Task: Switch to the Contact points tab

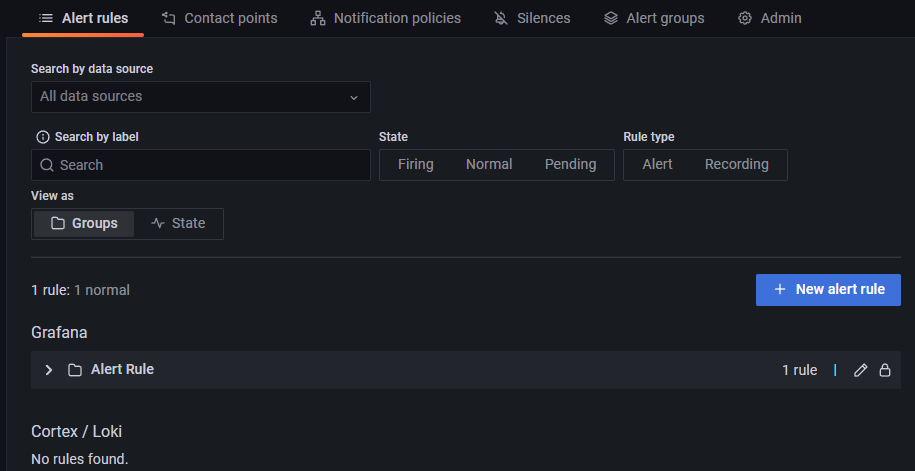Action: [219, 19]
